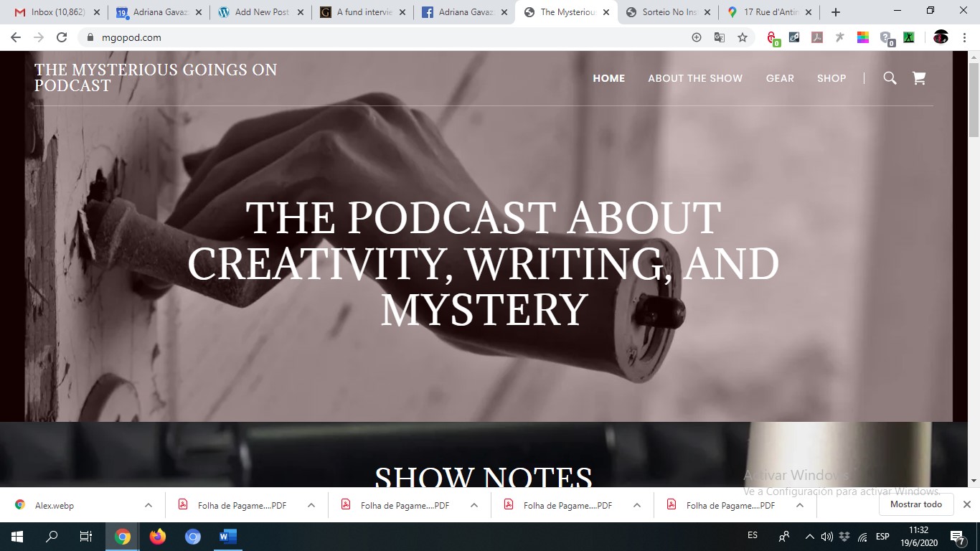The image size is (980, 551).
Task: Switch to the Gmail Inbox tab
Action: point(50,12)
